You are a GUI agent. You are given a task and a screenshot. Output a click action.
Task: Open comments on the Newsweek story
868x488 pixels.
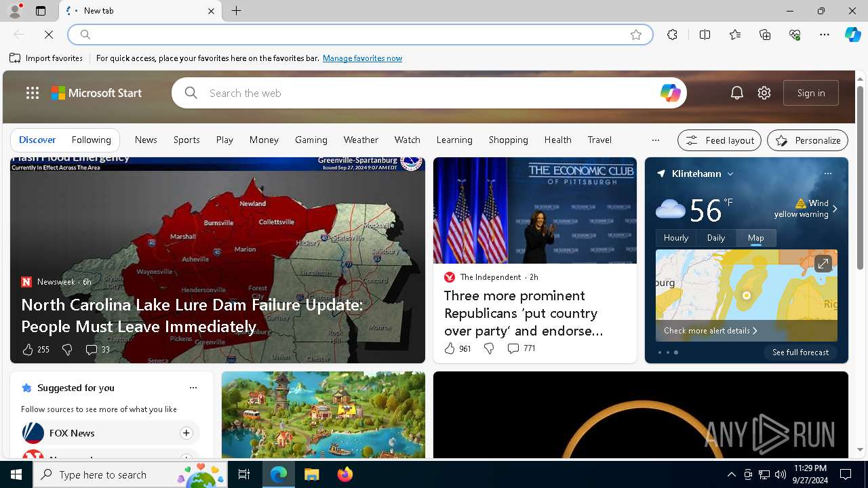coord(97,350)
